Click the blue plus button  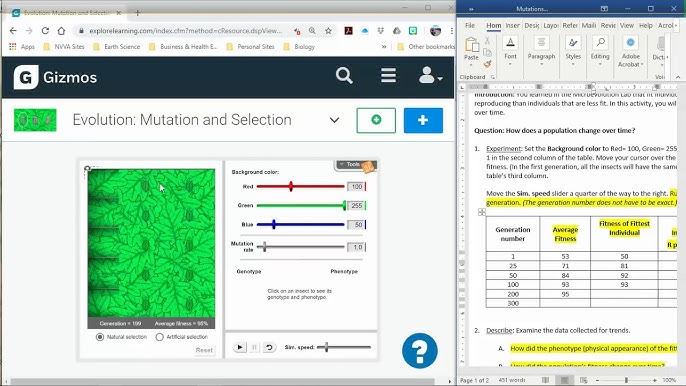click(423, 120)
